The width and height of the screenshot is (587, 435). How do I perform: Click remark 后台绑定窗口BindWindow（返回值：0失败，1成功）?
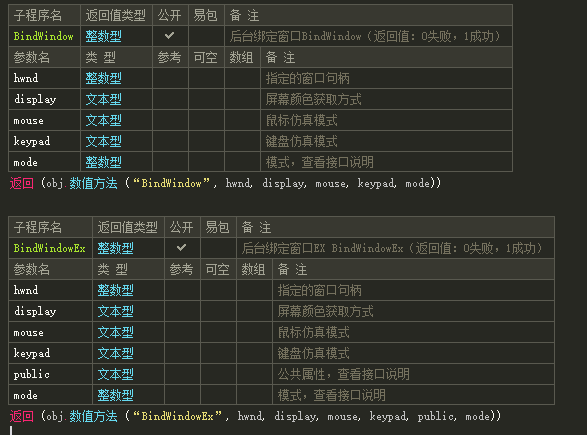(x=365, y=36)
